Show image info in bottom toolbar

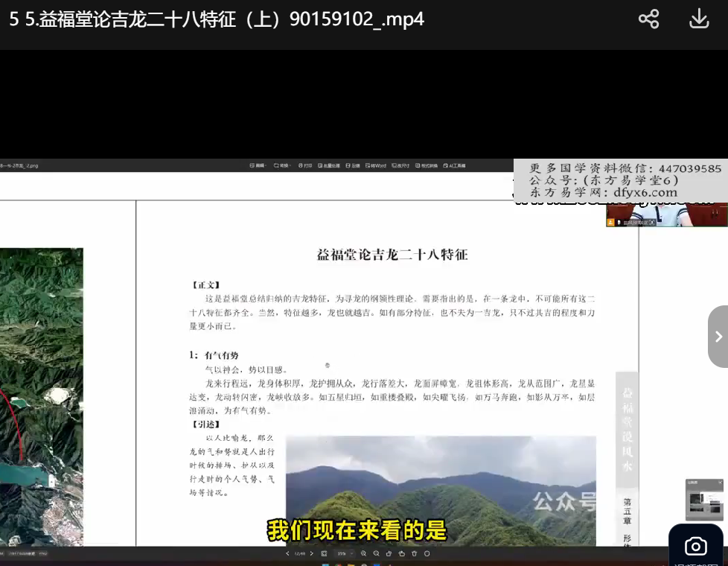tap(427, 554)
